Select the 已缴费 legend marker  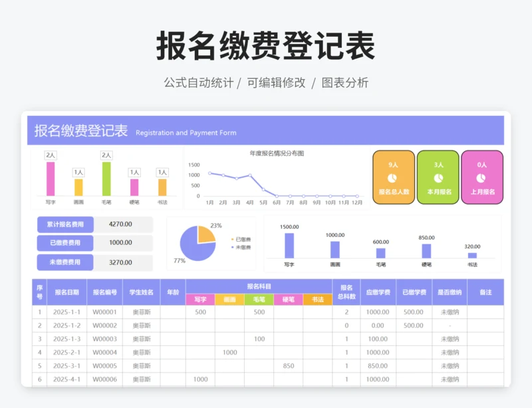[x=233, y=239]
